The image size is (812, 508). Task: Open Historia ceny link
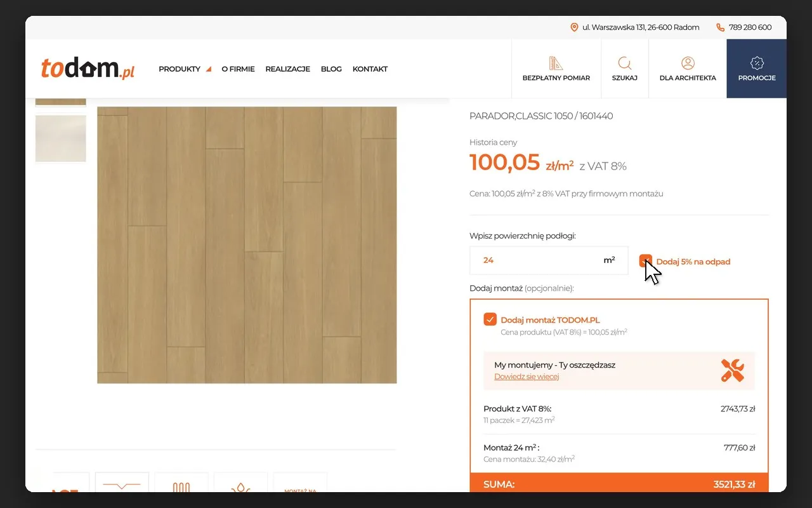493,142
